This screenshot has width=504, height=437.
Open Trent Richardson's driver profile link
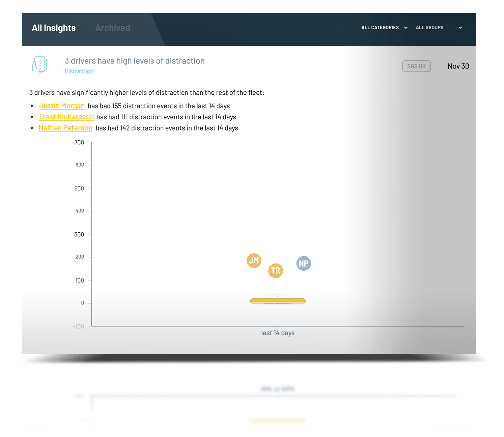pyautogui.click(x=66, y=117)
